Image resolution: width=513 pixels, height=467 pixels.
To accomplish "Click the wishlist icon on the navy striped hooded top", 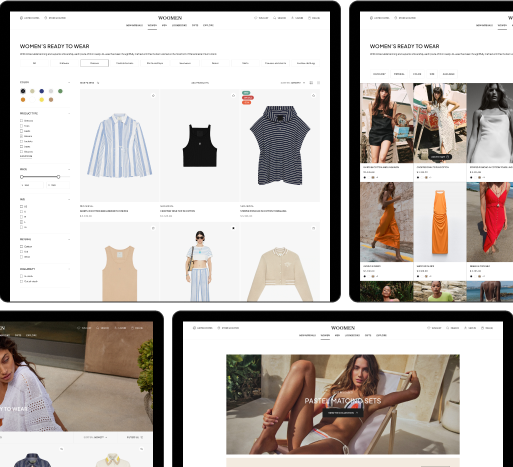I will coord(313,96).
